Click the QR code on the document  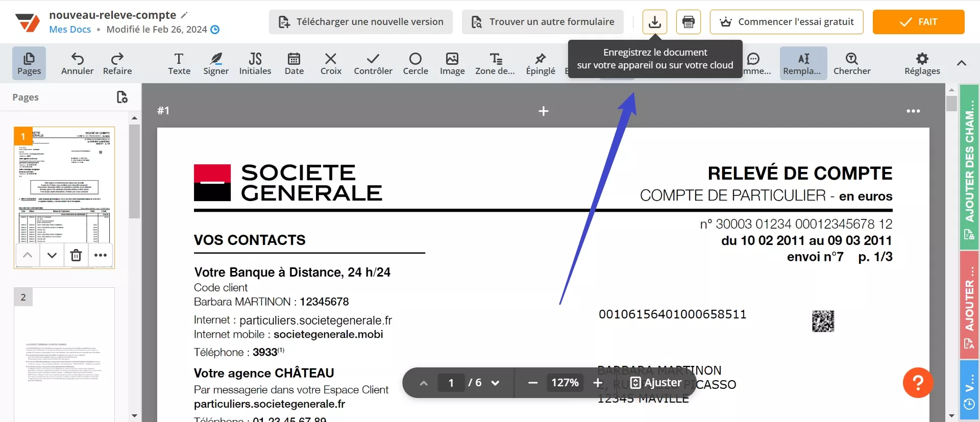click(x=823, y=321)
